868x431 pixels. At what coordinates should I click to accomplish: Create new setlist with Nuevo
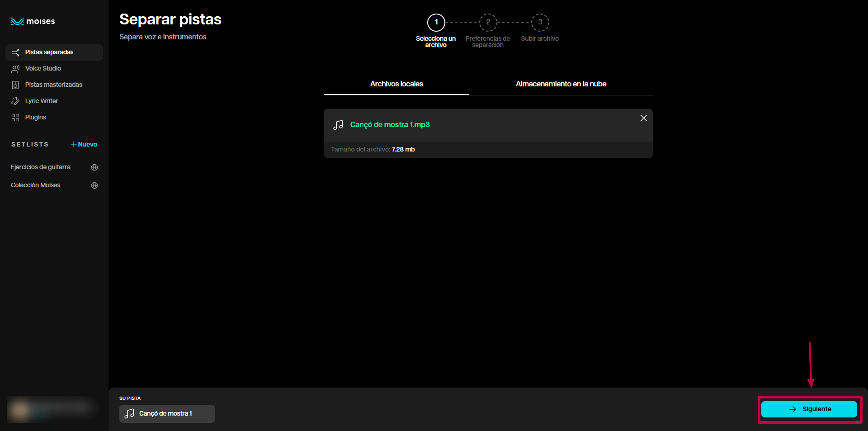tap(84, 144)
